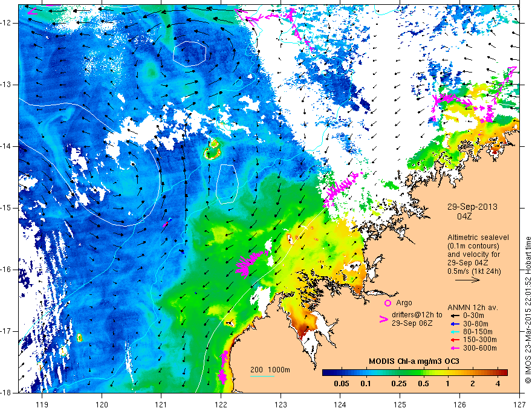Image resolution: width=532 pixels, height=411 pixels.
Task: Click longitude axis label 121
Action: point(161,405)
